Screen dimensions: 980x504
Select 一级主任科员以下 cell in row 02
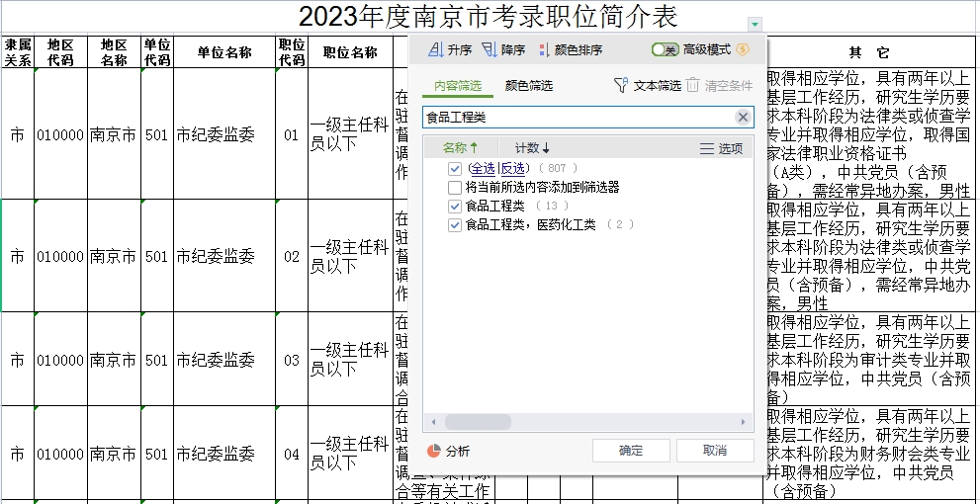pos(350,256)
